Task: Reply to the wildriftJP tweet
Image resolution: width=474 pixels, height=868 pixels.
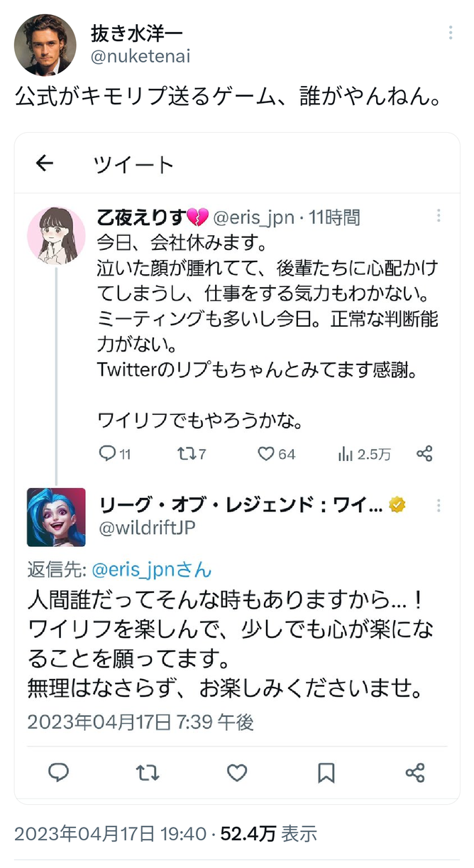Action: pos(59,773)
